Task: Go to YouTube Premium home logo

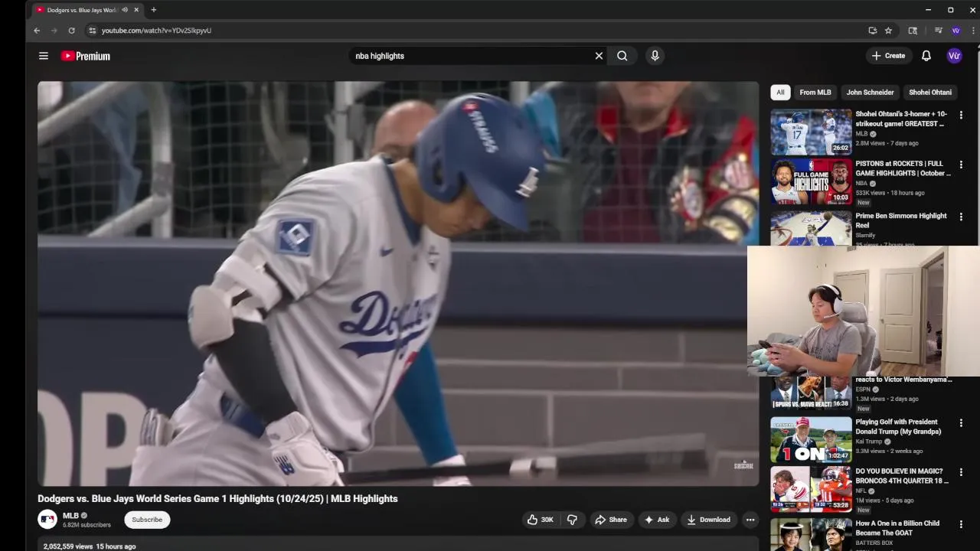Action: click(86, 56)
